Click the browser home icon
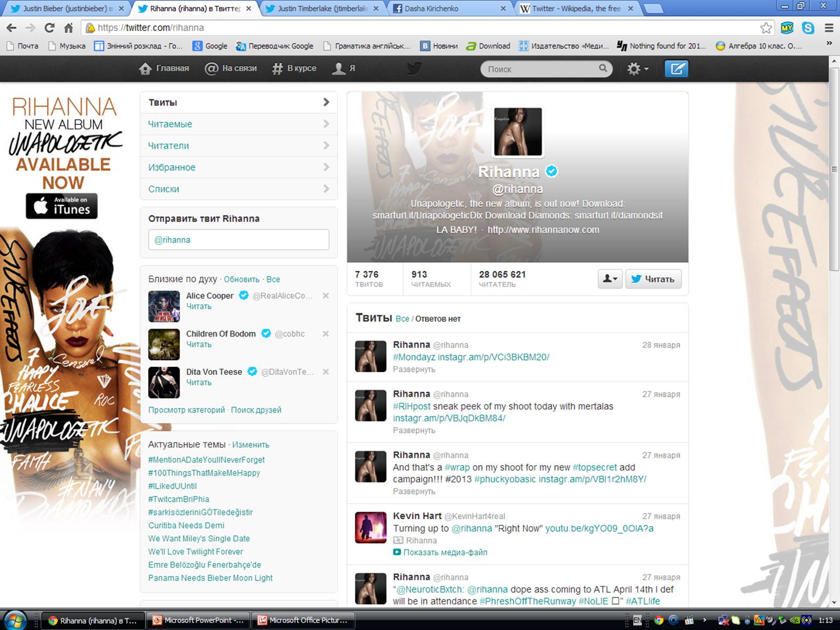 69,28
